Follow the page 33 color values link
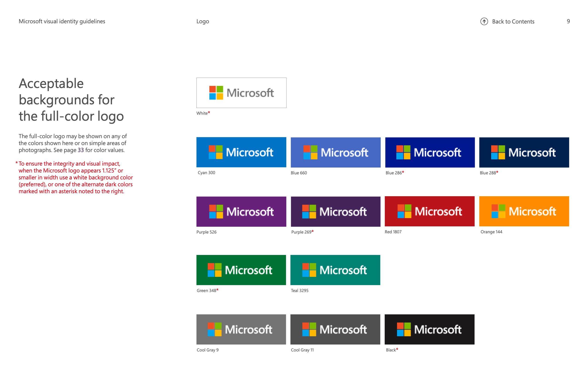The image size is (588, 380). tap(80, 150)
